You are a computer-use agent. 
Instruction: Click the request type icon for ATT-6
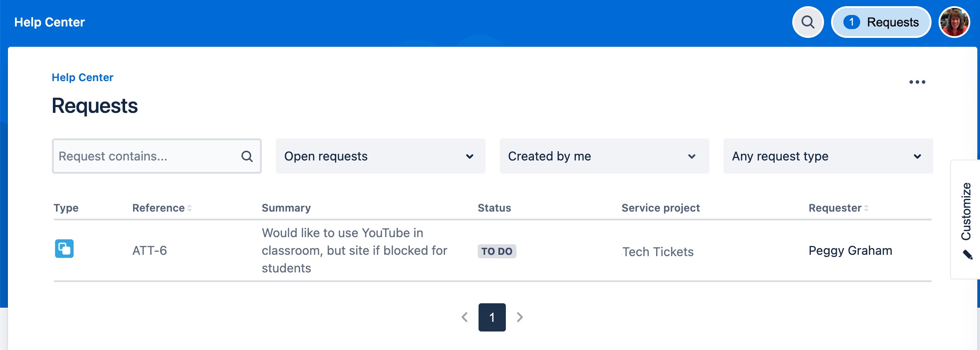click(64, 249)
